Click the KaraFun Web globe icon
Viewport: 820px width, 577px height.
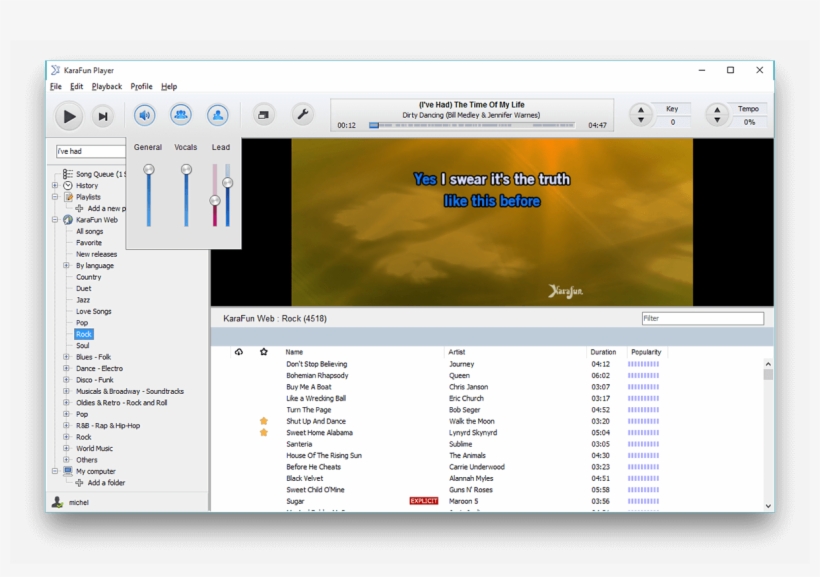tap(68, 220)
